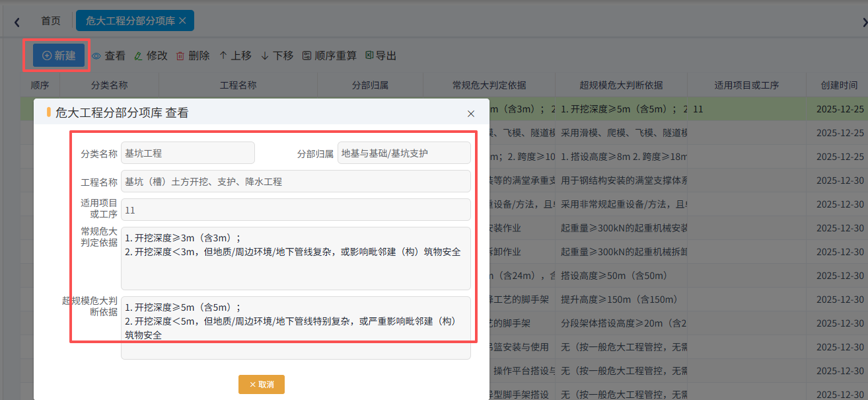Screen dimensions: 868x400
Task: Click the 删除 trash icon
Action: [180, 56]
